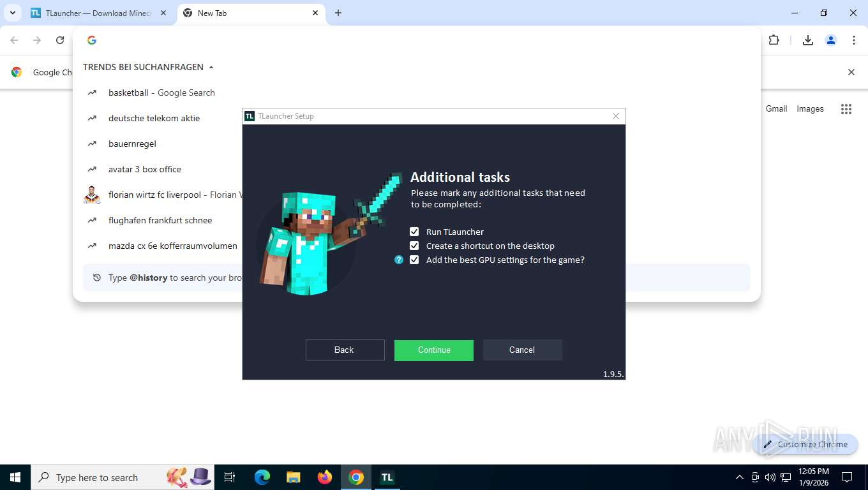
Task: Launch Firefox from taskbar
Action: click(x=325, y=477)
